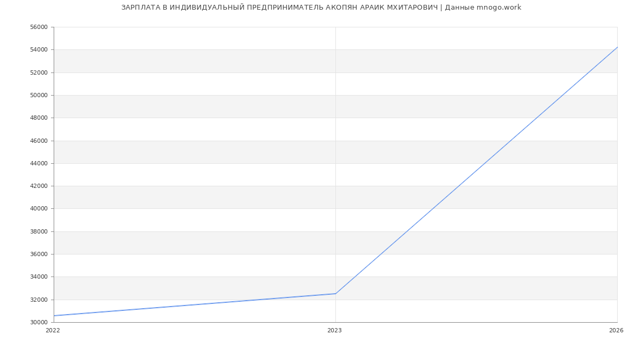
Task: Click the 34000 y-axis label
Action: pyautogui.click(x=40, y=277)
